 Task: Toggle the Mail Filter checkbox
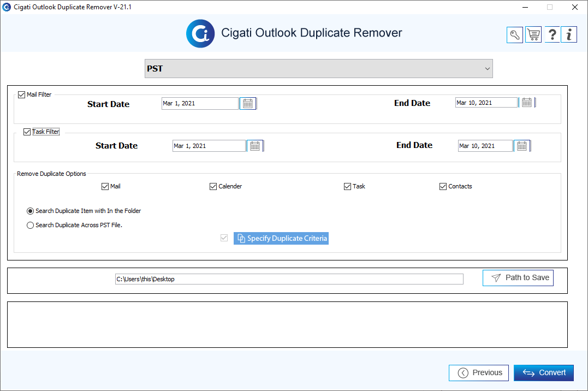(22, 95)
